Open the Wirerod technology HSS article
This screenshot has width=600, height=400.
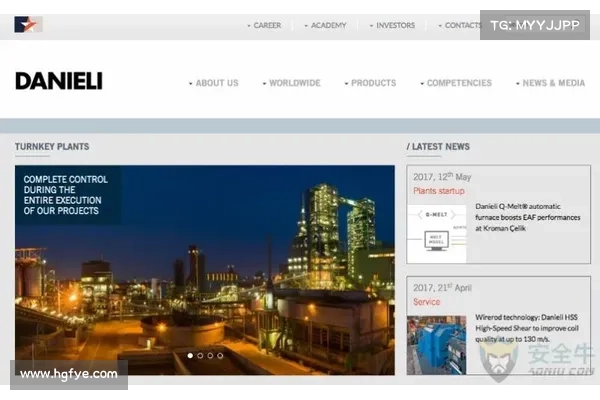click(x=527, y=328)
